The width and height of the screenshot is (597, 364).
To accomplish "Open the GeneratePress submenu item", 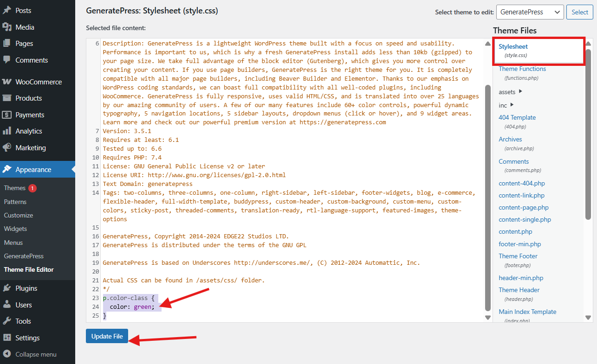I will click(24, 256).
